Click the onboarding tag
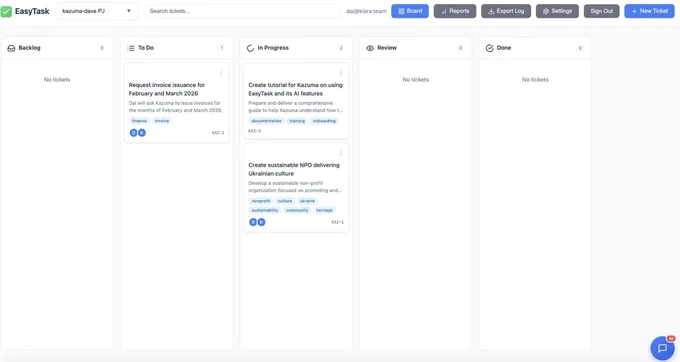This screenshot has height=362, width=680. 324,121
